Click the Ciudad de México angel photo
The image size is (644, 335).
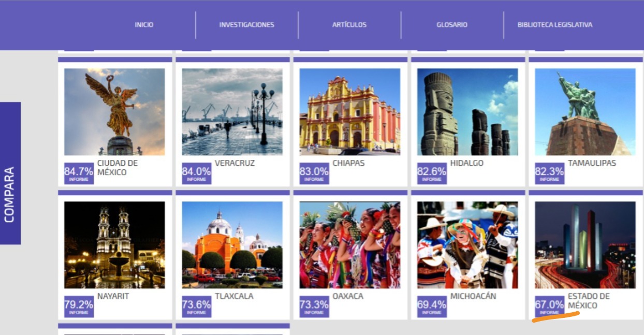114,112
